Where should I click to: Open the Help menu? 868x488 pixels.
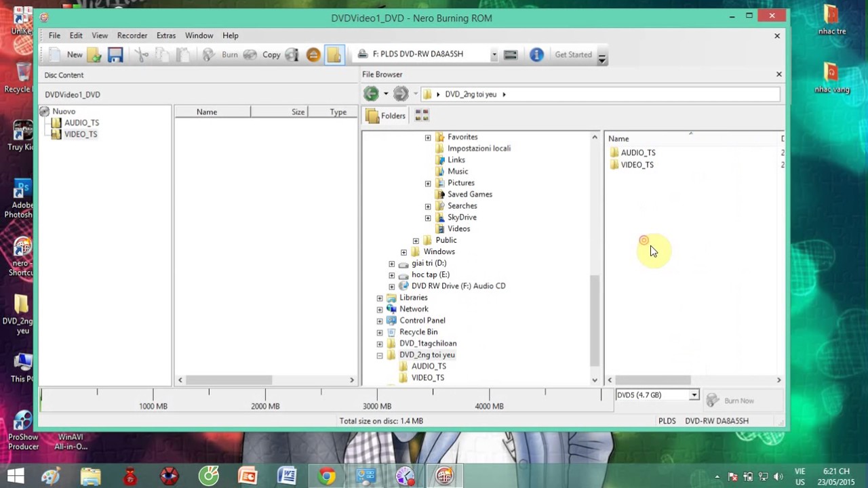click(x=231, y=35)
